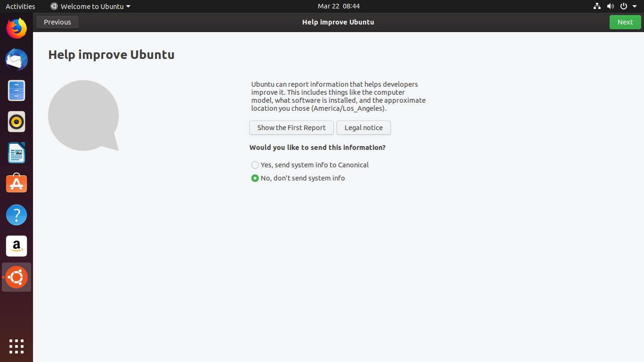Open Ubuntu Software store icon

tap(17, 184)
